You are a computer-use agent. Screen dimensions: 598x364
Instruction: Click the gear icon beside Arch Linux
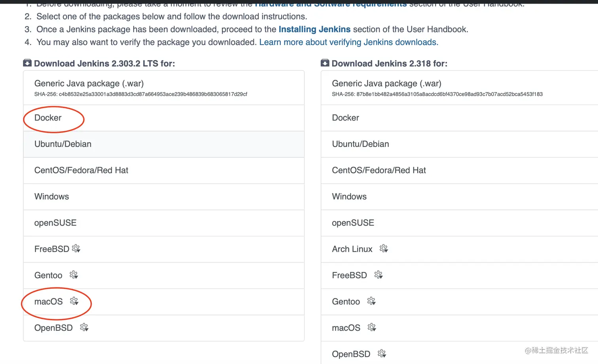384,249
